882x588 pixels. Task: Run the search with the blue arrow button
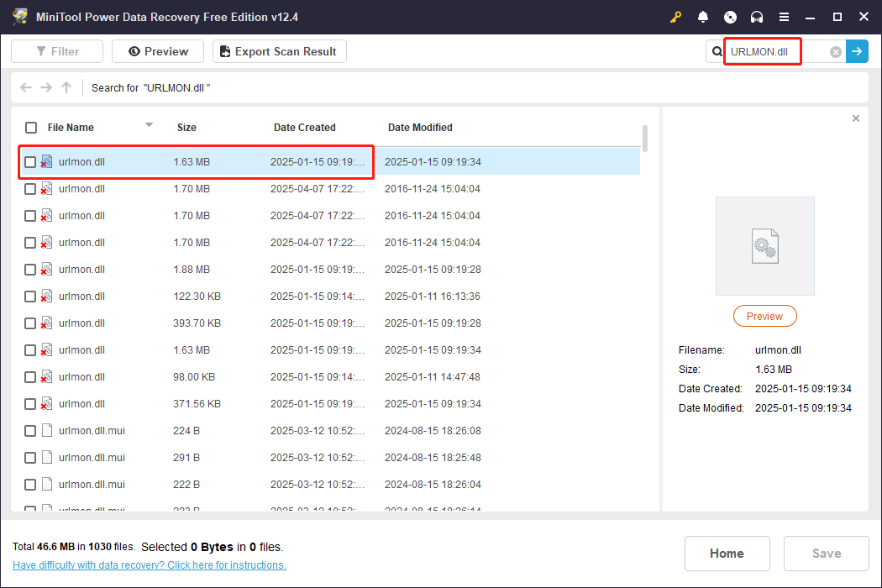tap(857, 51)
